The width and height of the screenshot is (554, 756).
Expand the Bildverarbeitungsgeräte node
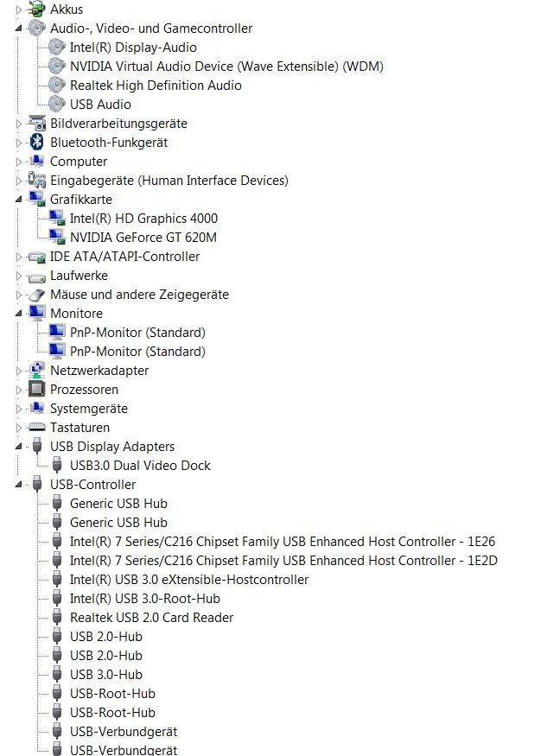point(19,124)
